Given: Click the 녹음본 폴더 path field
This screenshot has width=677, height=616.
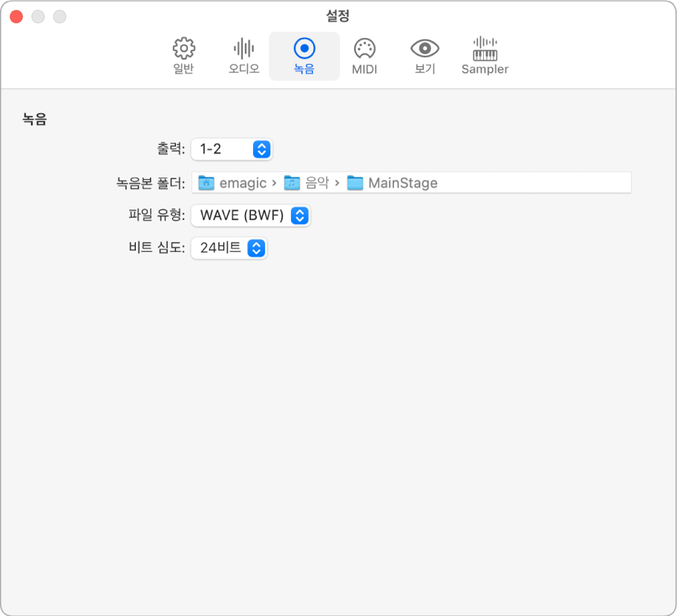Looking at the screenshot, I should point(411,183).
